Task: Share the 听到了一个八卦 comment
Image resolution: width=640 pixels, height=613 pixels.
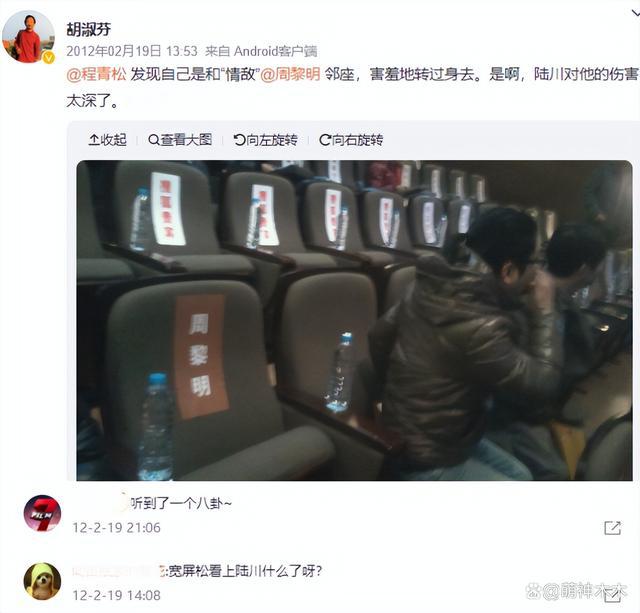Action: click(x=612, y=528)
